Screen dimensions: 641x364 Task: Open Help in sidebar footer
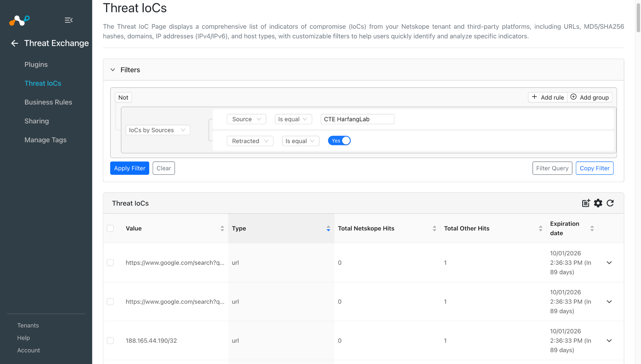click(x=23, y=338)
